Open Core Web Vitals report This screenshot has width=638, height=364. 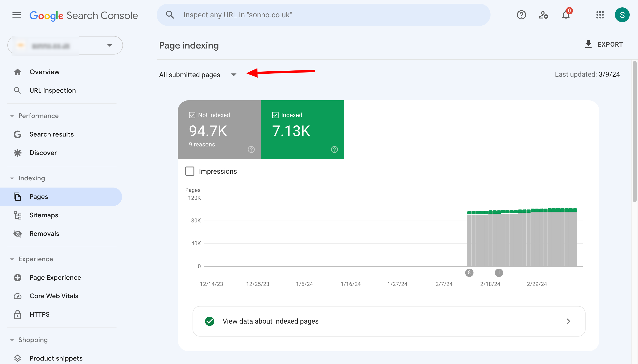[x=54, y=296]
